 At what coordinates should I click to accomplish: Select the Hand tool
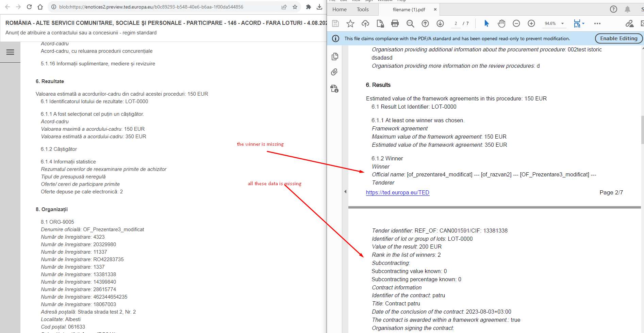point(501,23)
